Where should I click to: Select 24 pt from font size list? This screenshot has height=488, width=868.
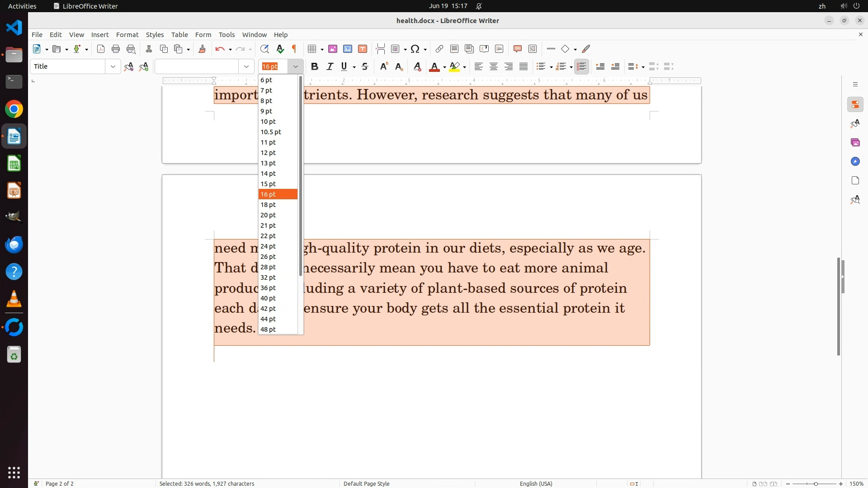click(x=268, y=246)
